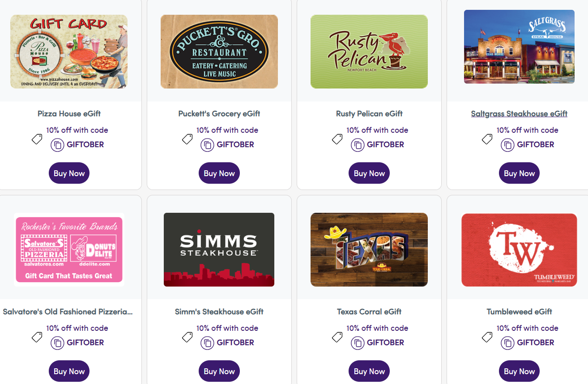Image resolution: width=588 pixels, height=384 pixels.
Task: Click the Rusty Pelican gift card image
Action: click(369, 51)
